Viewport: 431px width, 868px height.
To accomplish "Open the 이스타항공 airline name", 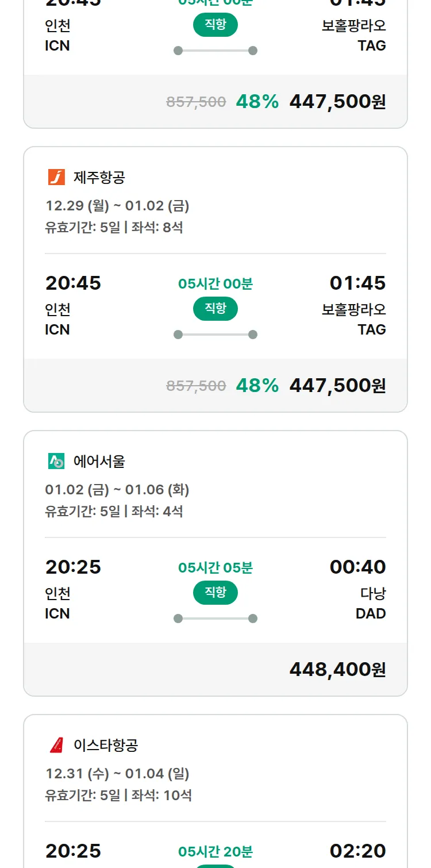I will (106, 746).
